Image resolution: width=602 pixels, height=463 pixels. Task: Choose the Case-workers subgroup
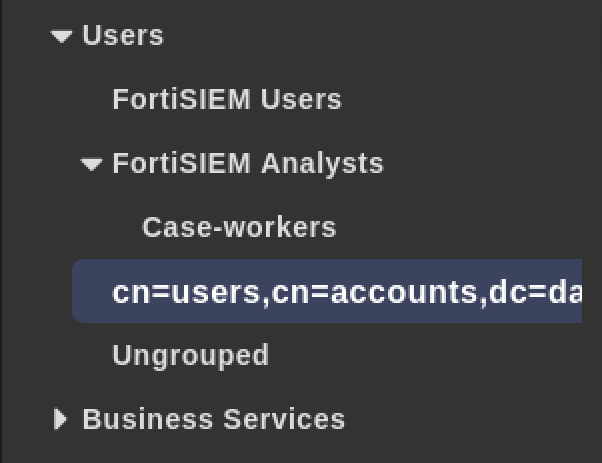(239, 228)
